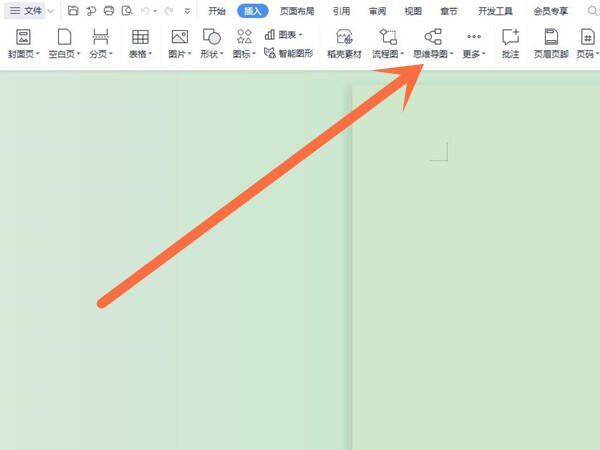Switch to the 开始 tab
Image resolution: width=600 pixels, height=450 pixels.
(x=217, y=11)
